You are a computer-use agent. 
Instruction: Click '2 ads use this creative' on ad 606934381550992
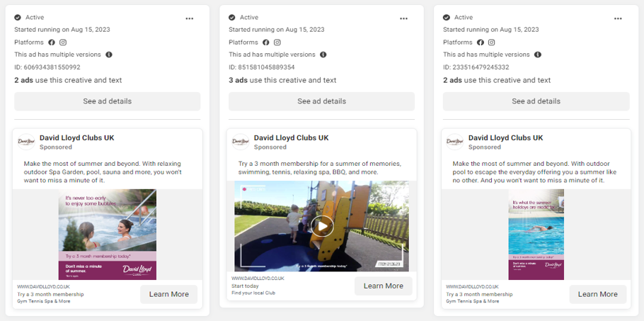(68, 80)
